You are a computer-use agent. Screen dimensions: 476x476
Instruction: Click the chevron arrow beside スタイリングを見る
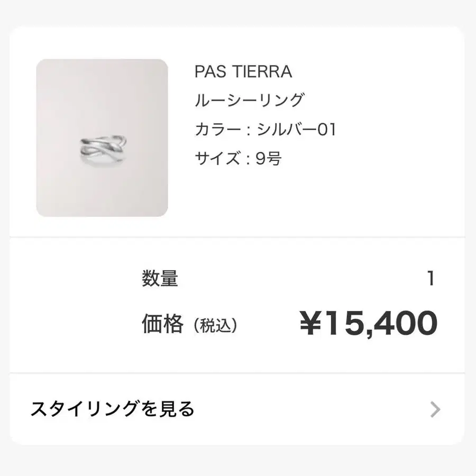(435, 409)
